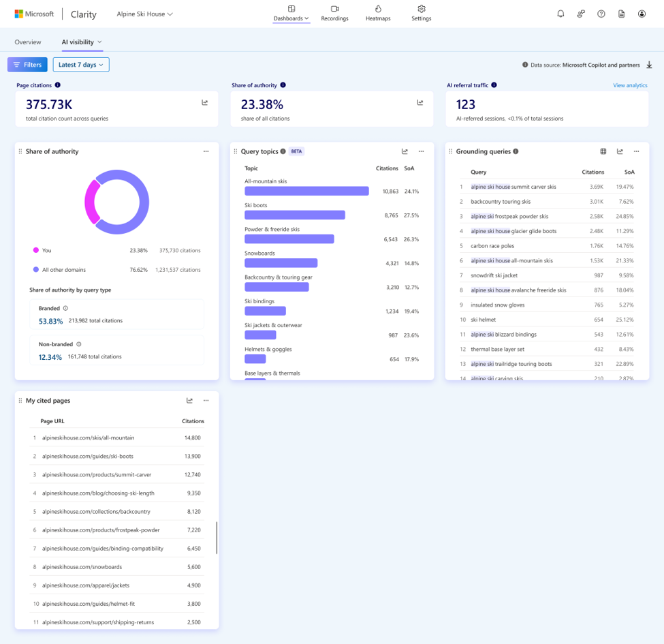The image size is (664, 644).
Task: Click the Microsoft logo
Action: click(x=34, y=14)
